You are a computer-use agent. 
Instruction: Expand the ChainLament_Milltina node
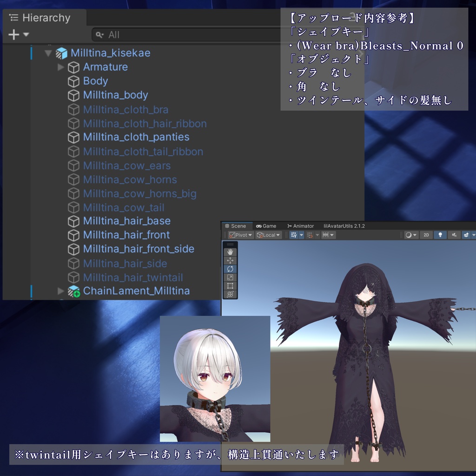(61, 291)
